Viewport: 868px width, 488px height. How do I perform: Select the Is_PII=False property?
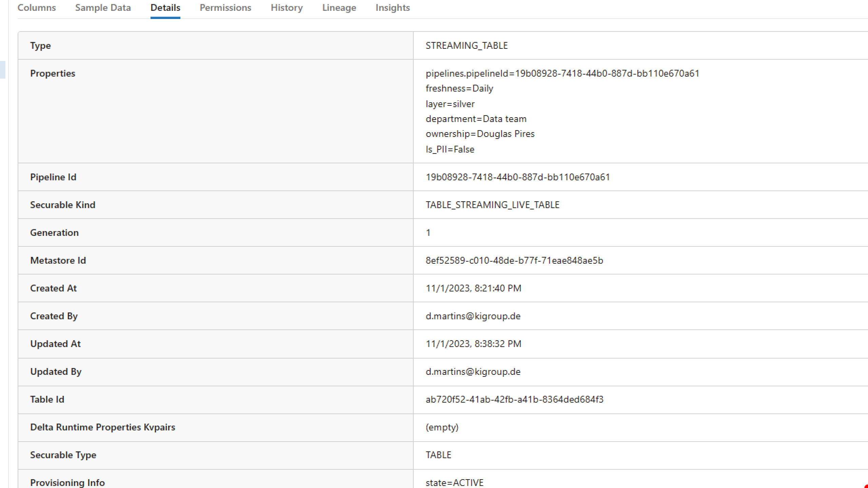click(450, 149)
